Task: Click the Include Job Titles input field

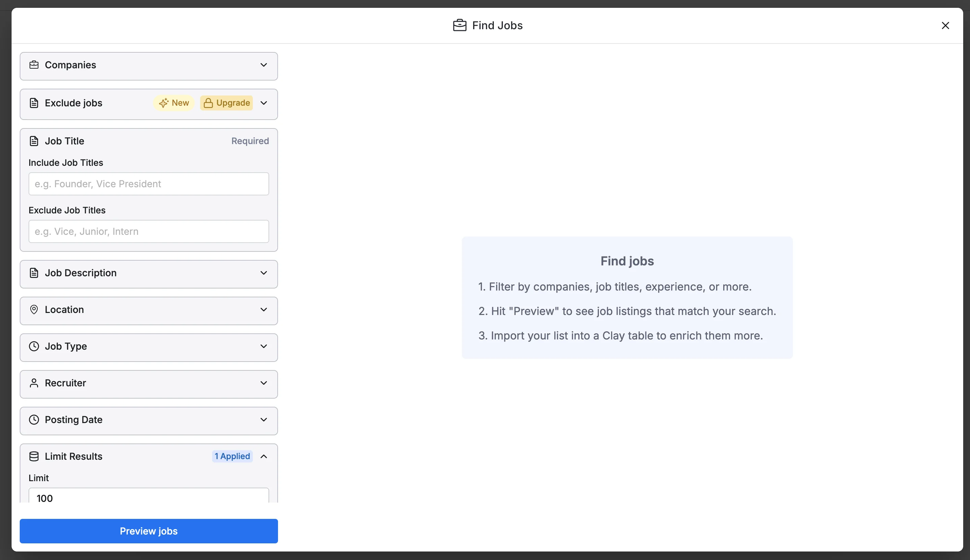Action: (149, 184)
